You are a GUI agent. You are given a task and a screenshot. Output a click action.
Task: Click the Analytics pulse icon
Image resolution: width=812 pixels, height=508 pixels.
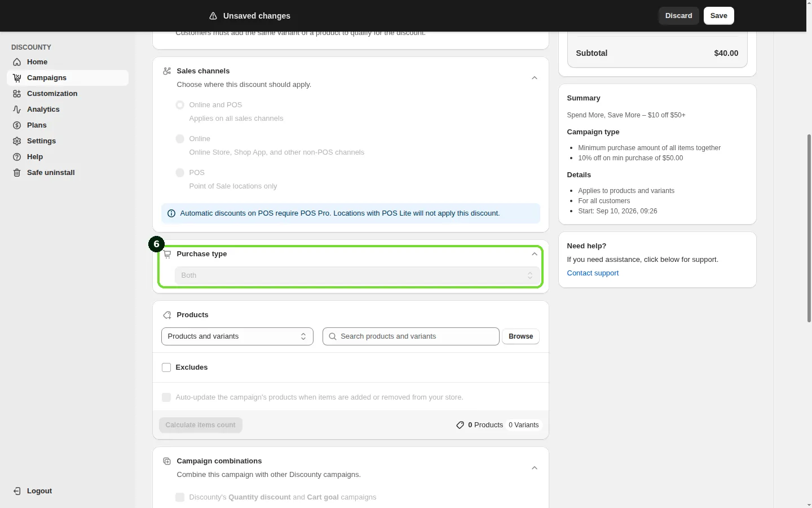17,110
